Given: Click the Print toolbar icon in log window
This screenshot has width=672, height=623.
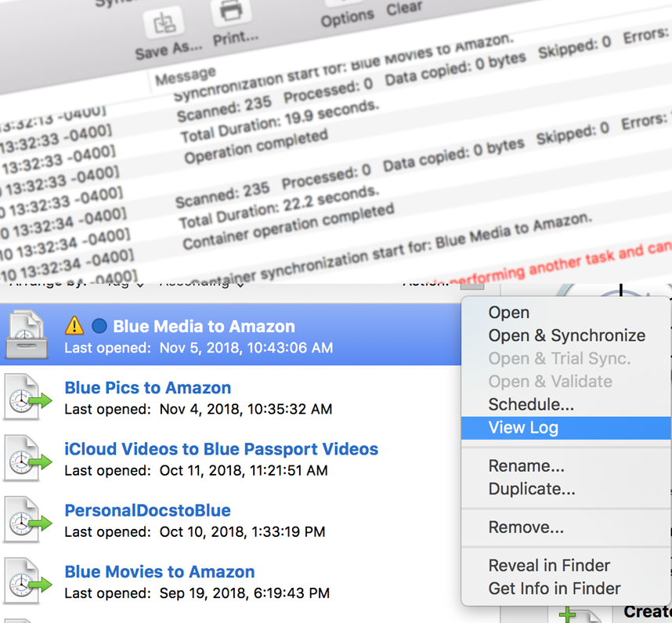Looking at the screenshot, I should pos(231,10).
